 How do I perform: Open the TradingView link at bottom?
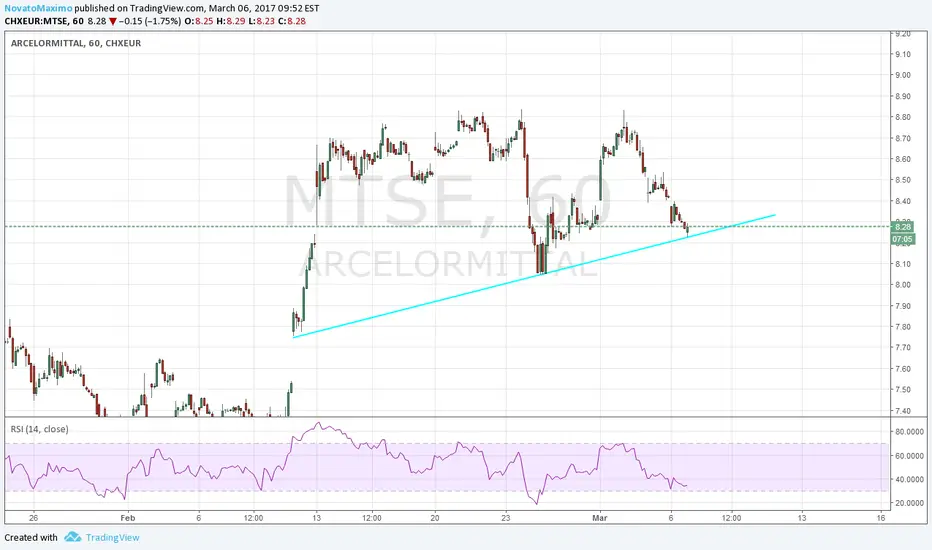112,538
